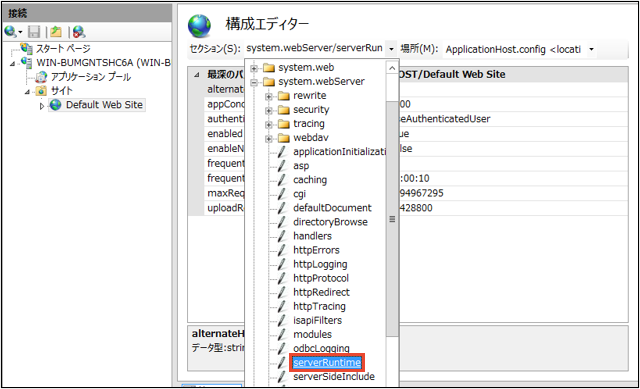Click the scroll-up arrow of section list
The width and height of the screenshot is (640, 389).
pyautogui.click(x=392, y=68)
